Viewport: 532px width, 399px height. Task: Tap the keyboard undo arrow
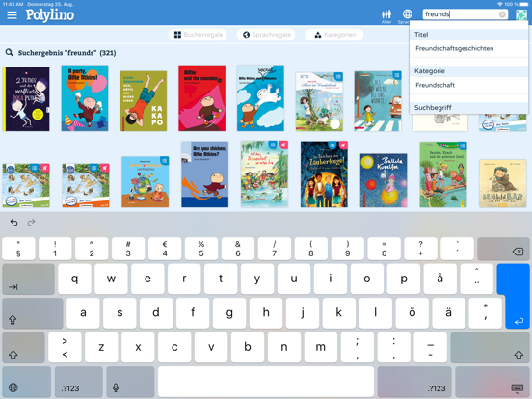(x=13, y=223)
